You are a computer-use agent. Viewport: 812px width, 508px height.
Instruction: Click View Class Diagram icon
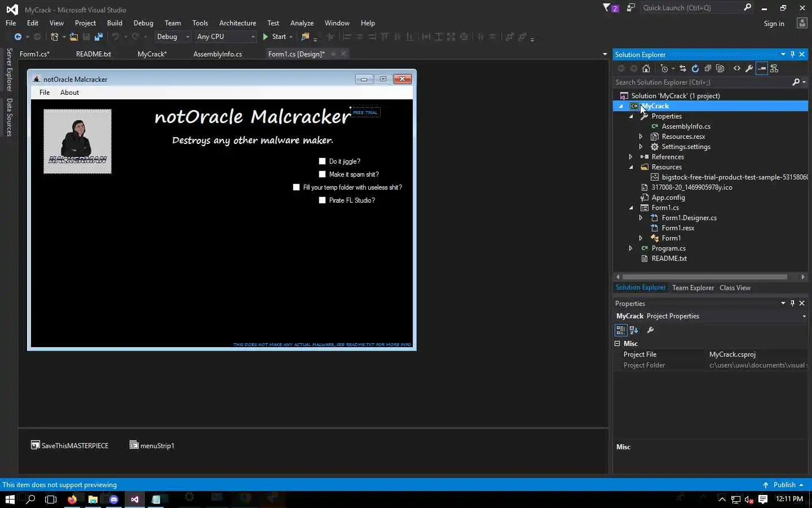[774, 68]
